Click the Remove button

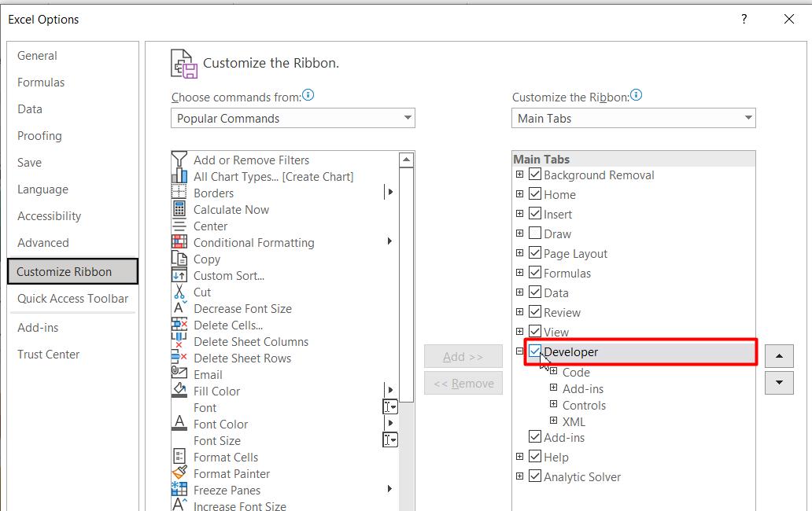463,383
